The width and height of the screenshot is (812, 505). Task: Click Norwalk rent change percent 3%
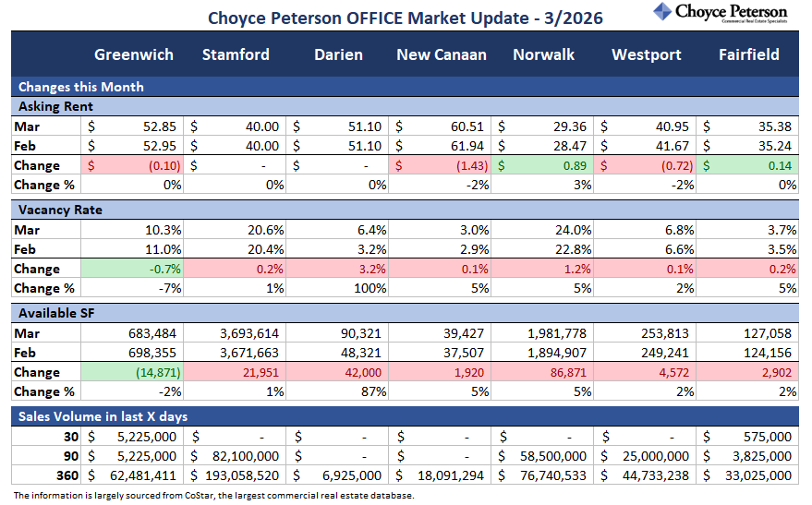click(542, 185)
